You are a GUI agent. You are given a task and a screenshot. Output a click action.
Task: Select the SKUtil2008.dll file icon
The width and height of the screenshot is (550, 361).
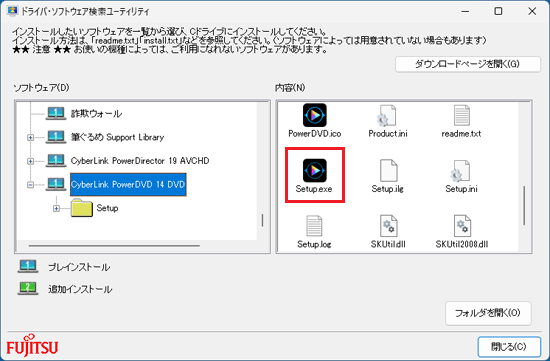tap(462, 226)
